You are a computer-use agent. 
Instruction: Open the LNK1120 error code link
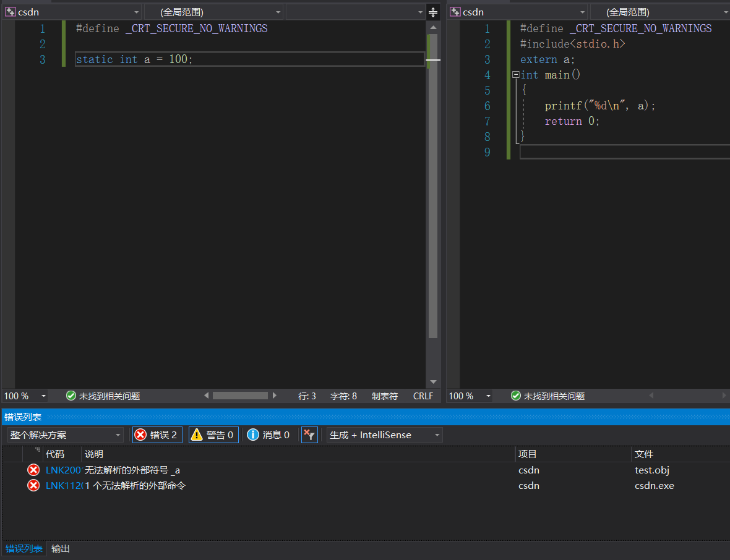point(64,486)
